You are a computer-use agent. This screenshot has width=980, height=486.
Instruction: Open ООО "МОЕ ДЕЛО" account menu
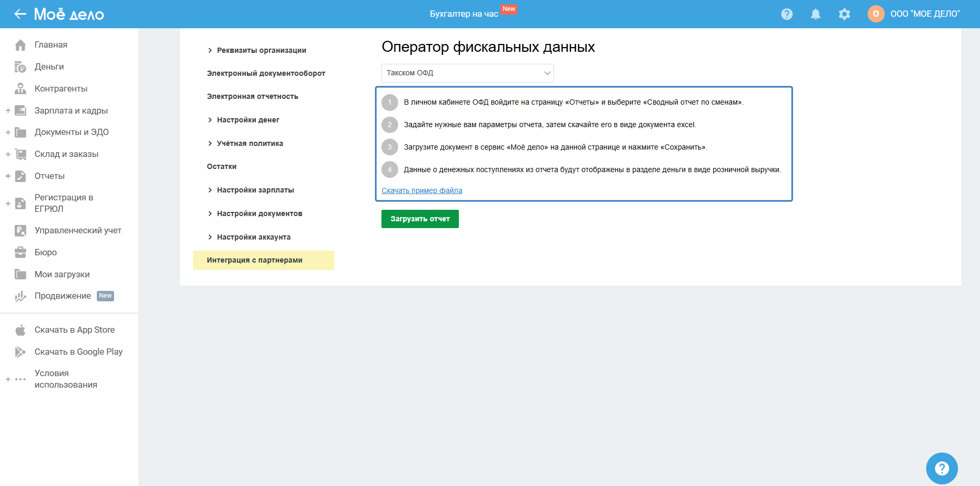click(924, 14)
